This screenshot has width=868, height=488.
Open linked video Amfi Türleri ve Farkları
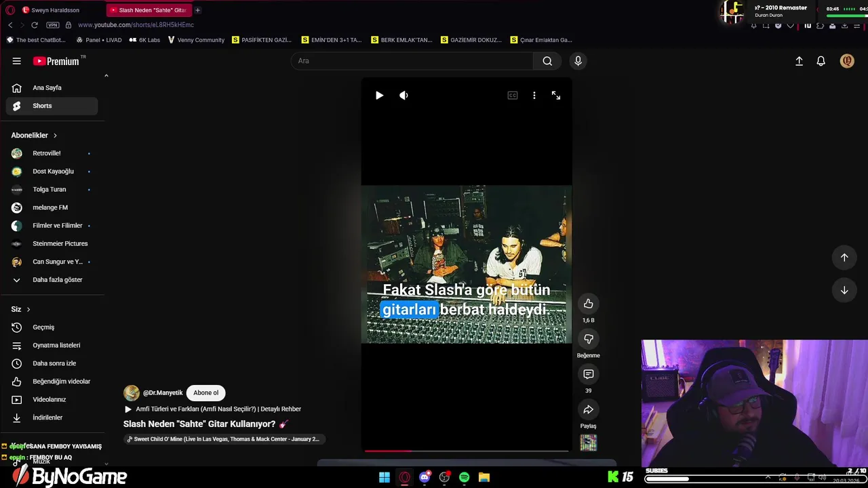[x=212, y=409]
